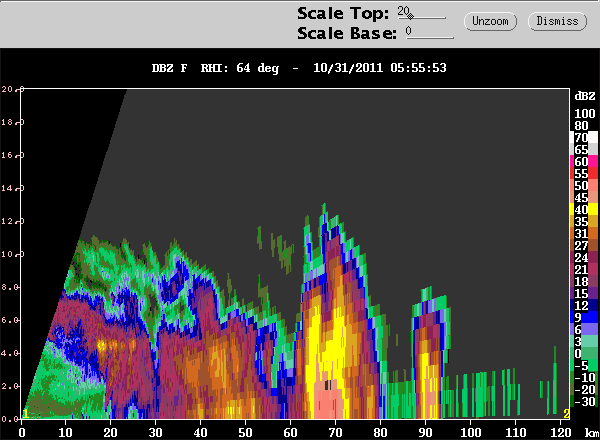This screenshot has height=440, width=600.
Task: Adjust the Scale Top slider handle
Action: click(x=410, y=16)
